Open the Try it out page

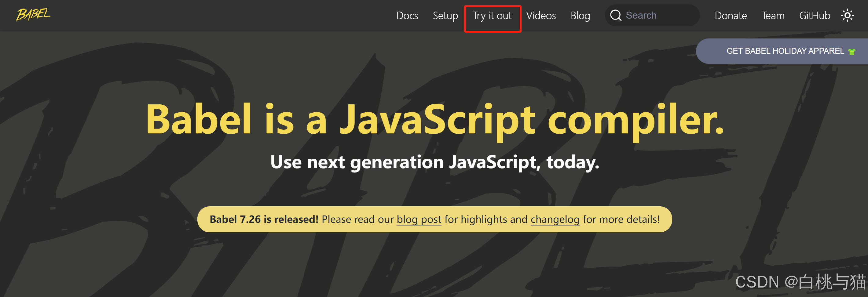pyautogui.click(x=492, y=16)
